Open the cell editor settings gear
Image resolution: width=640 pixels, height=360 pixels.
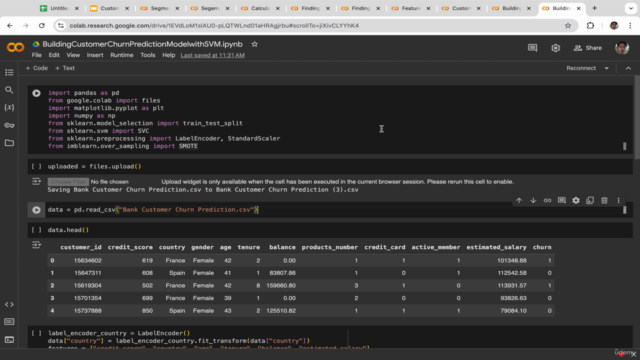(x=576, y=200)
